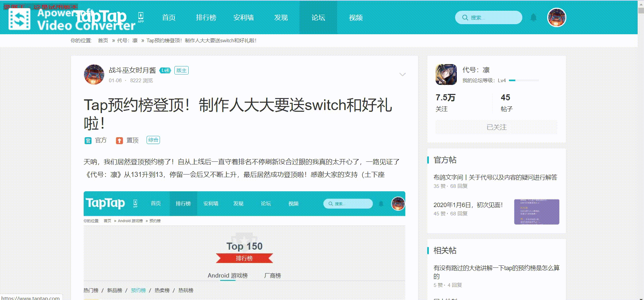Click the Lv4 level badge
Viewport: 644px width, 300px height.
point(165,70)
